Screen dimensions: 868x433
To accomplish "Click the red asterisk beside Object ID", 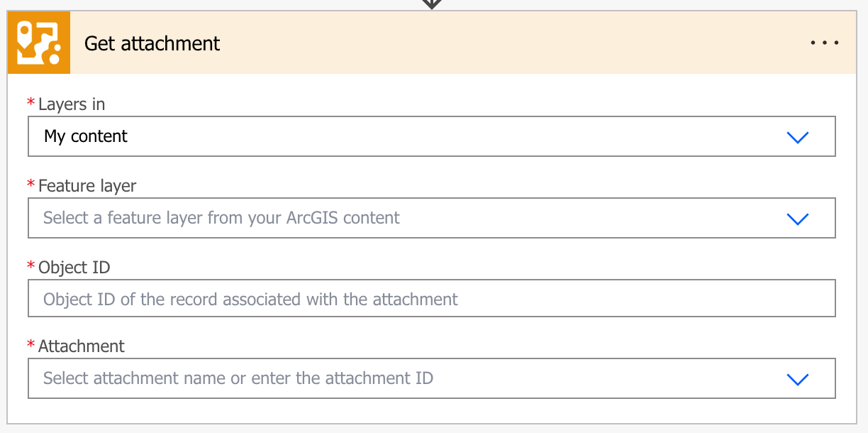I will (x=31, y=267).
